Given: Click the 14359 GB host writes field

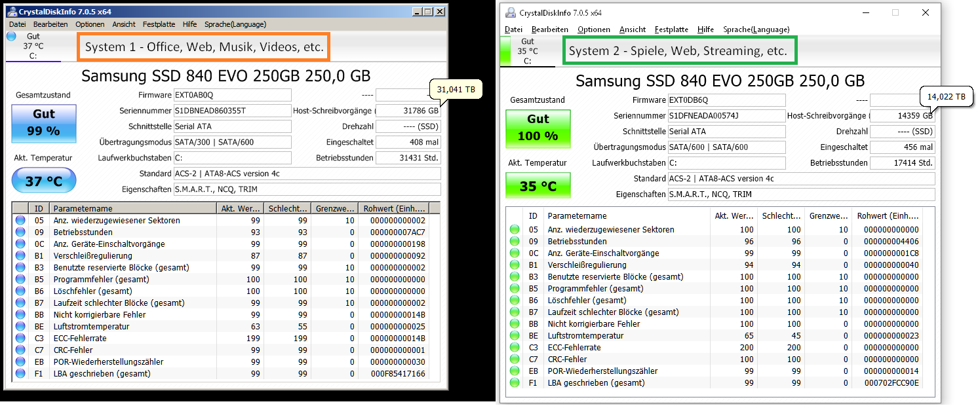Looking at the screenshot, I should [x=902, y=116].
